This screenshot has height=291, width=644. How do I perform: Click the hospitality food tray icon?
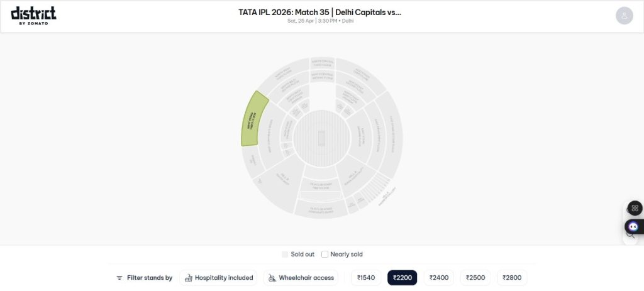188,278
